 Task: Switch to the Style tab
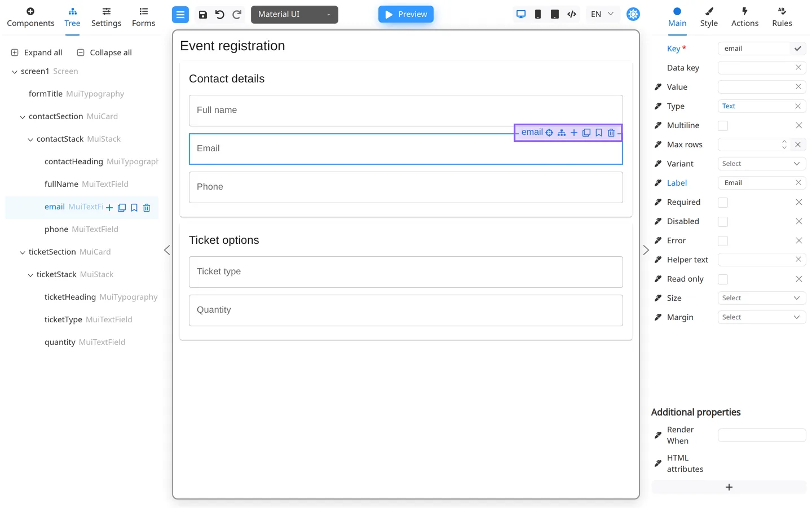pyautogui.click(x=709, y=17)
